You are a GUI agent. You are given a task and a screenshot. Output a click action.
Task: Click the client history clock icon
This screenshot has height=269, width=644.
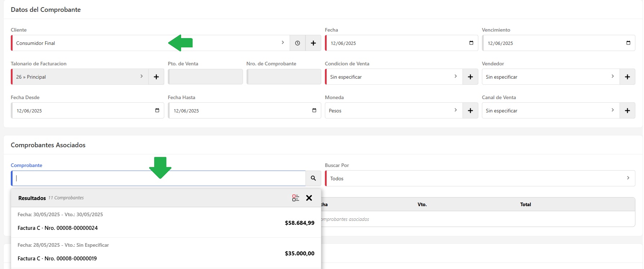[298, 43]
